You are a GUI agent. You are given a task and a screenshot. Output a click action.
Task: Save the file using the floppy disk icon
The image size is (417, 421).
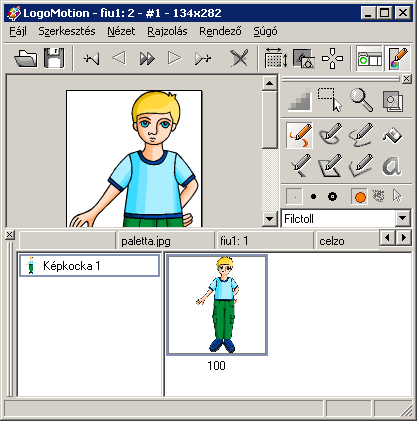click(54, 59)
